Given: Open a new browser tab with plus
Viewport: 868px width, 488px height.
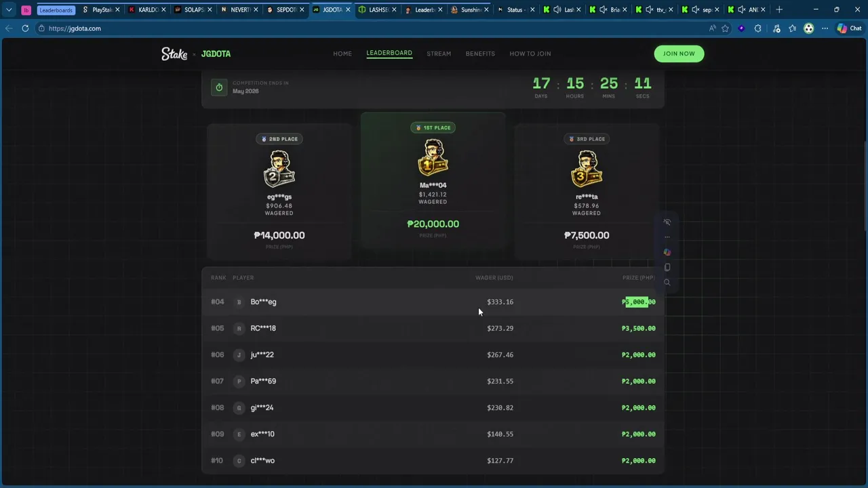Looking at the screenshot, I should pos(779,9).
